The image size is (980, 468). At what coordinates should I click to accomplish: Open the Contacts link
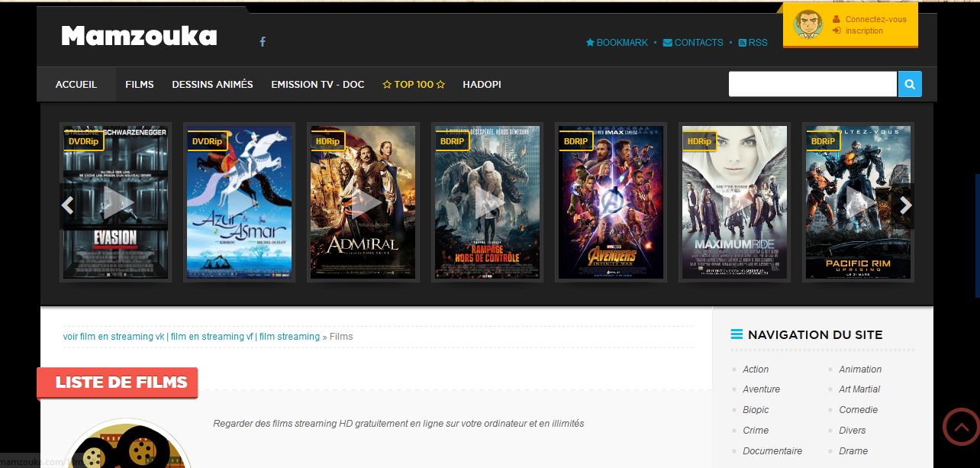point(693,43)
